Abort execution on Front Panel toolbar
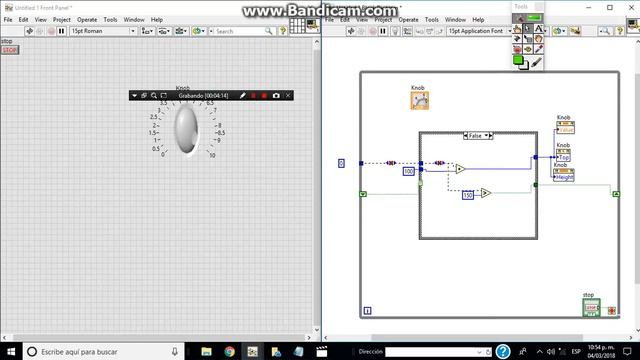Viewport: 640px width, 360px height. pyautogui.click(x=51, y=31)
